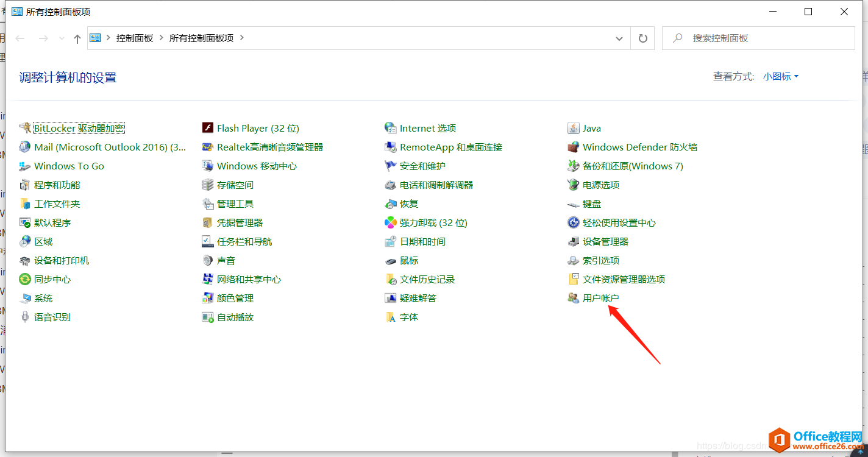Open the 语音识别 microphone icon

[x=25, y=317]
